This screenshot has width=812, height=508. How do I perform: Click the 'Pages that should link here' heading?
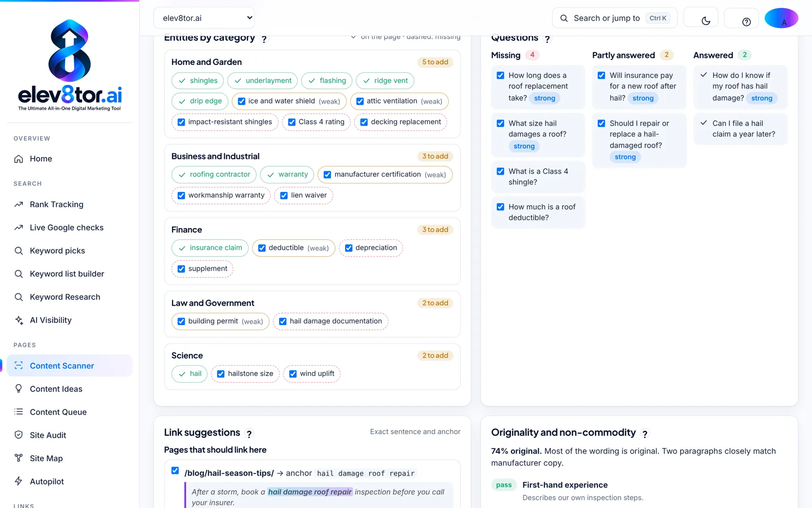tap(215, 450)
